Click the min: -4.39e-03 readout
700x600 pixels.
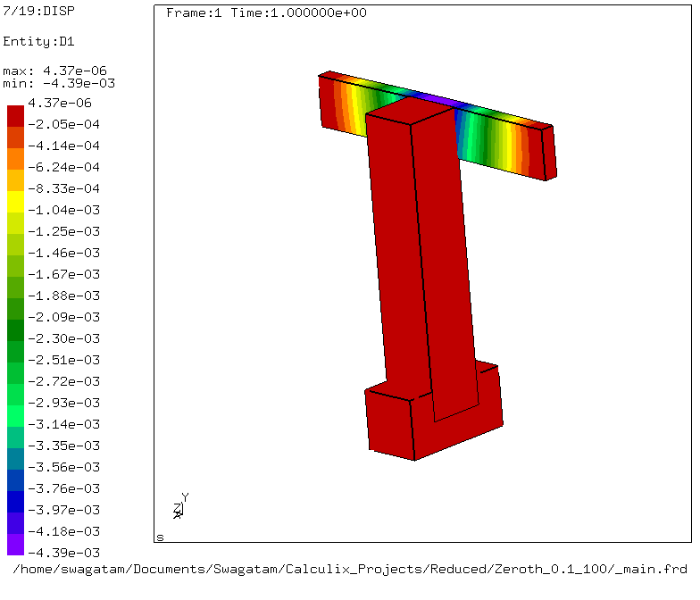pyautogui.click(x=59, y=83)
